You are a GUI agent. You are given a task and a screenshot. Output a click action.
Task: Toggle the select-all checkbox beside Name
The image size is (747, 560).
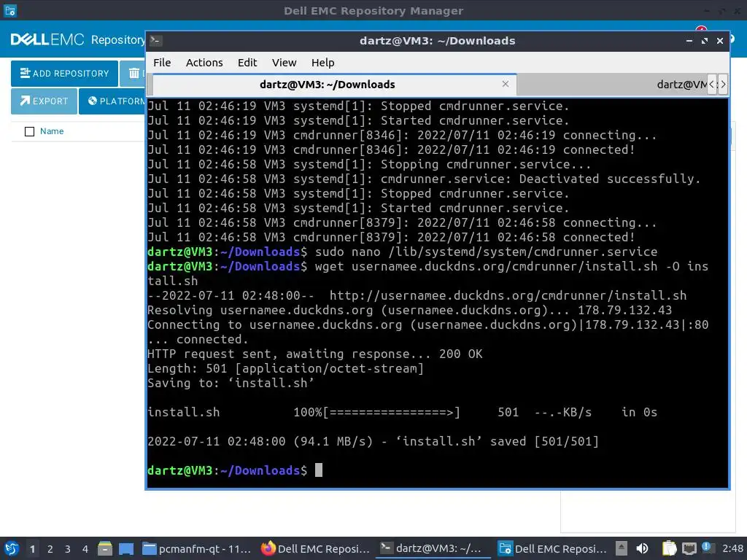pyautogui.click(x=29, y=131)
